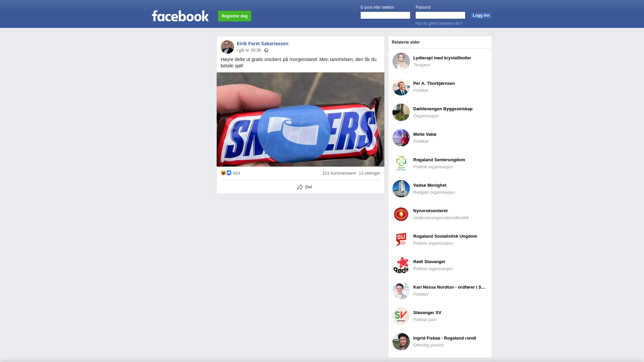
Task: Open the 101 kommentarer link
Action: (x=339, y=173)
